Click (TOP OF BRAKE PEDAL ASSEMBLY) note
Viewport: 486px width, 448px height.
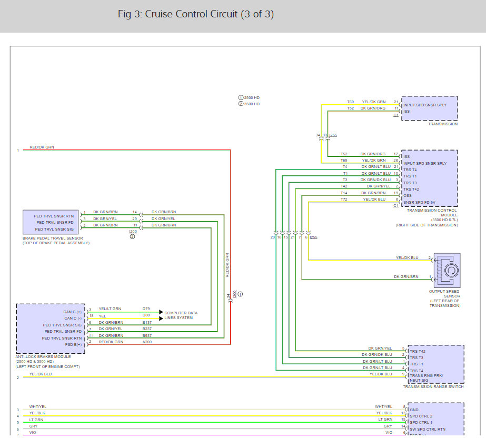click(56, 243)
